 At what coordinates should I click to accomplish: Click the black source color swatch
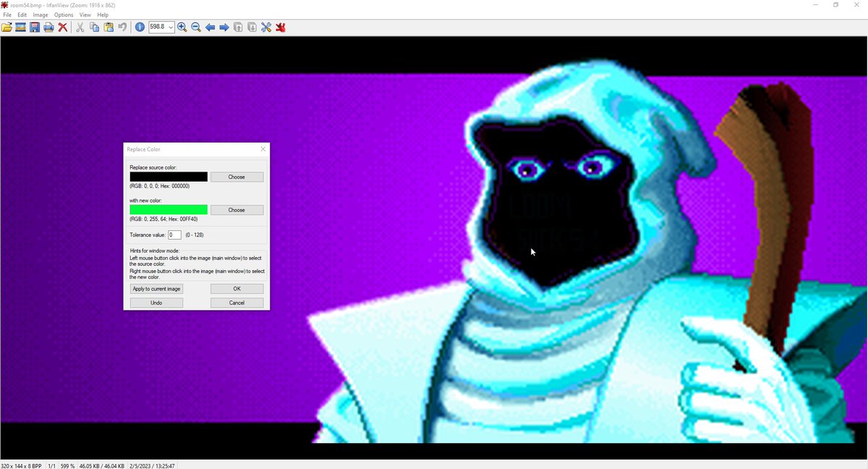click(169, 177)
